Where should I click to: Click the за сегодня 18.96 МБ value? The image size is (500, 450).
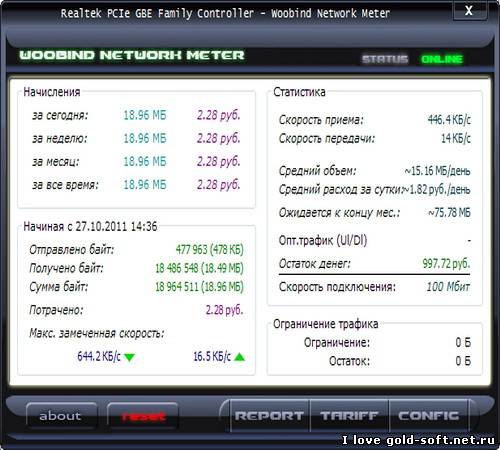pyautogui.click(x=145, y=115)
